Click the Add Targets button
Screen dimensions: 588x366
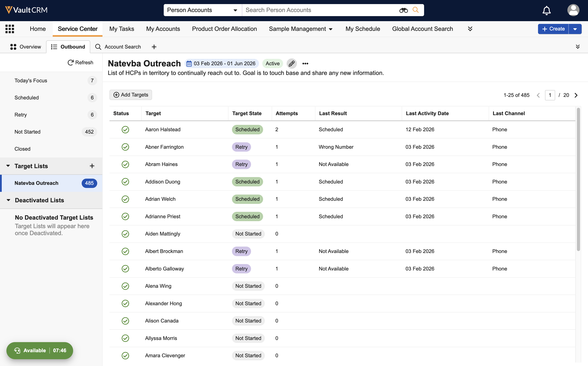click(x=131, y=95)
